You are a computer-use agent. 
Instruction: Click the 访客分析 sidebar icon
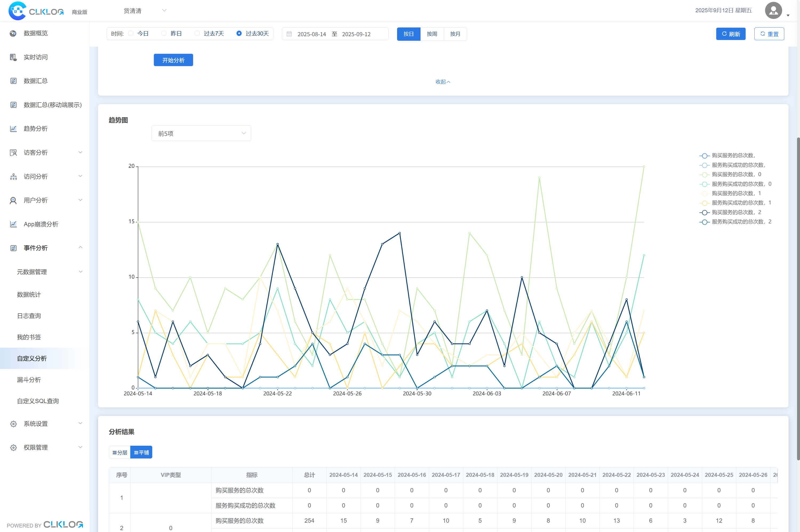click(x=13, y=153)
